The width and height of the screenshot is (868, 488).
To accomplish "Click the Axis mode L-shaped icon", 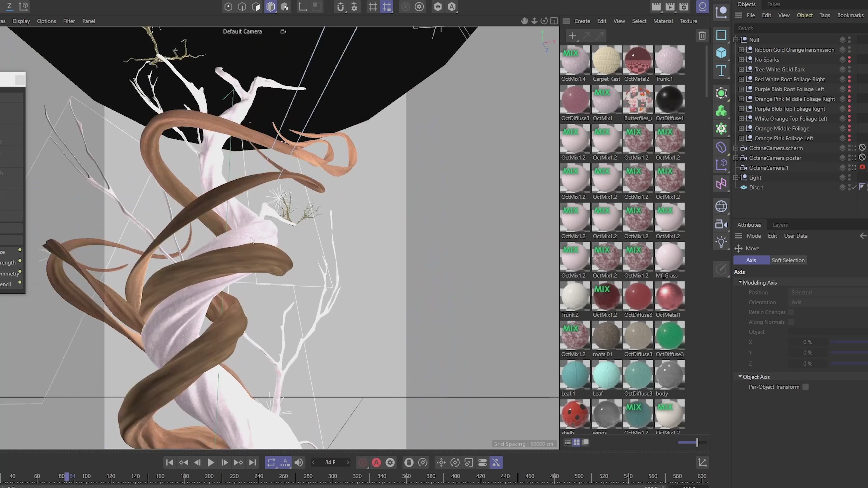I will pos(303,7).
